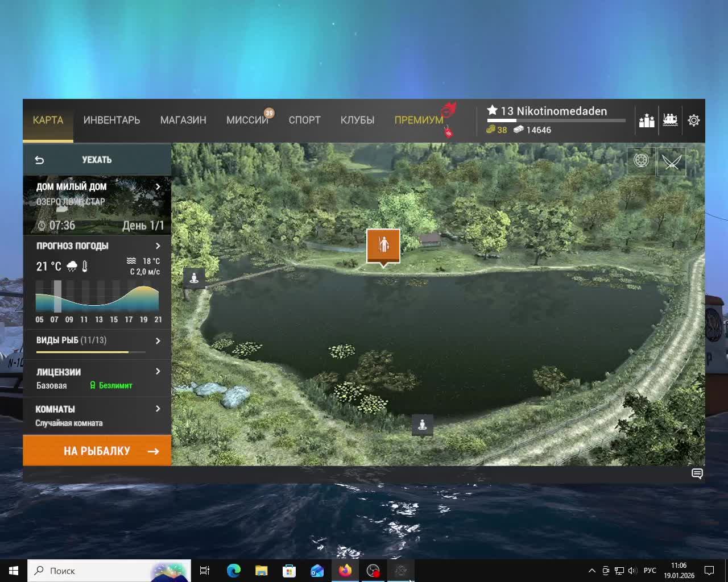Click the Windows Start button
The height and width of the screenshot is (582, 728).
pyautogui.click(x=14, y=571)
